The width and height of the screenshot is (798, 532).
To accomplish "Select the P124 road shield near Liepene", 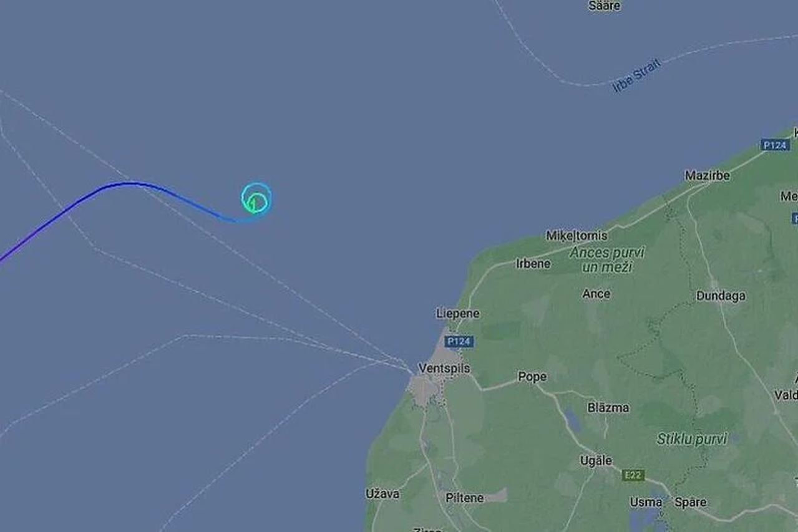I will click(x=459, y=341).
